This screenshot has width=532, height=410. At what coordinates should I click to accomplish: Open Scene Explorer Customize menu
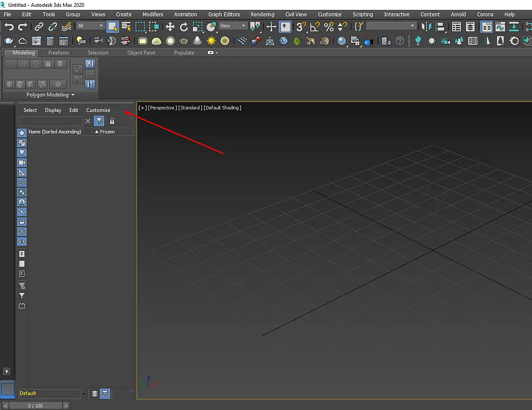tap(98, 110)
